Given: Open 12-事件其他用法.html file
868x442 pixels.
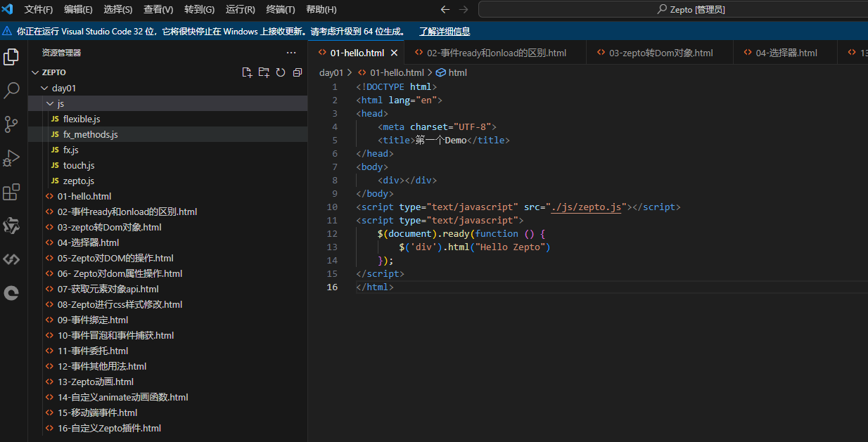Looking at the screenshot, I should (x=167, y=366).
